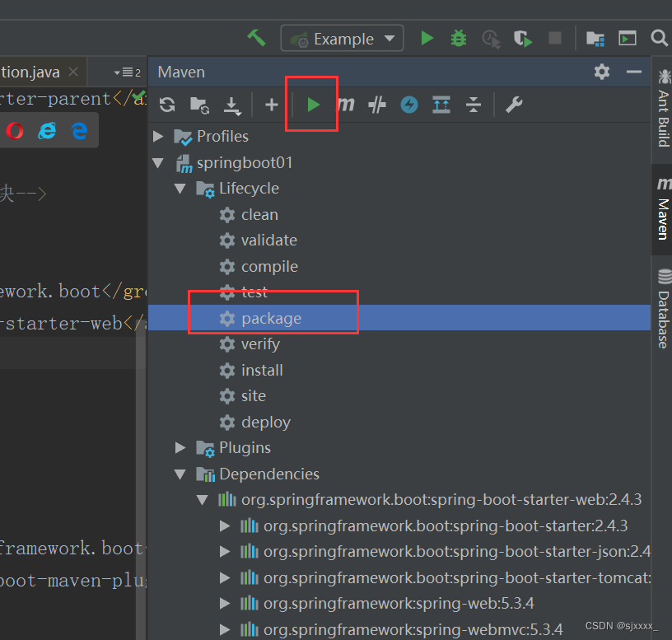
Task: Click Generate Sources and Update Folders icon
Action: [199, 105]
